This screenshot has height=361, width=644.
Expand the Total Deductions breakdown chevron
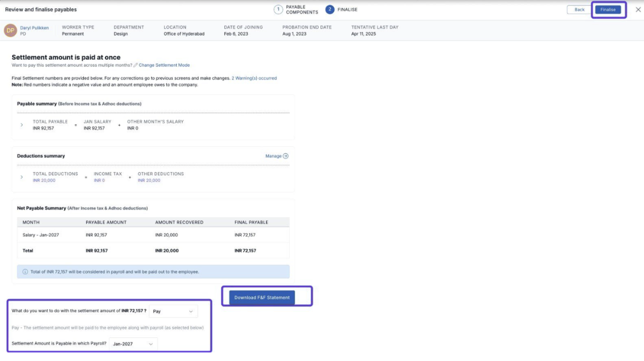click(22, 177)
